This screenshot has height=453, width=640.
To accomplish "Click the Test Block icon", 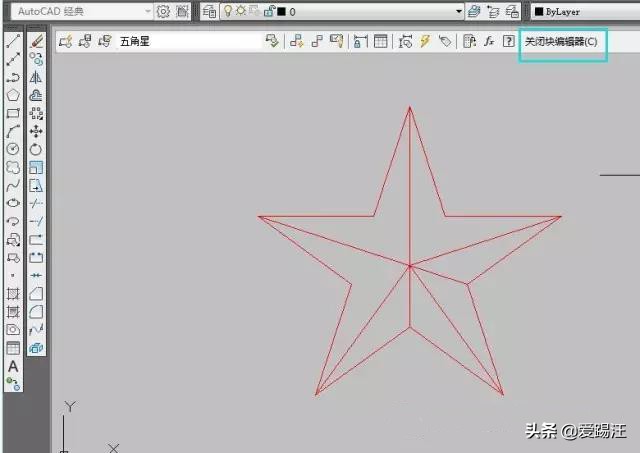I will [x=272, y=41].
